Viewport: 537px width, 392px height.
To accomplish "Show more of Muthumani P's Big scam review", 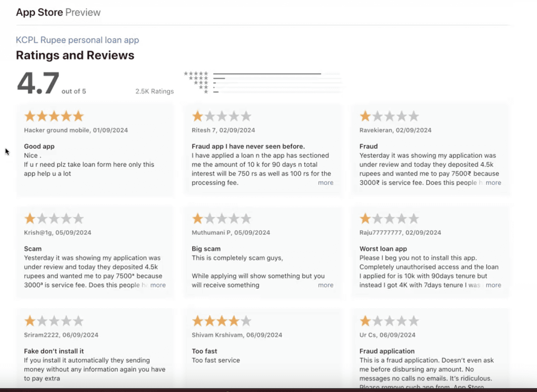I will point(326,285).
